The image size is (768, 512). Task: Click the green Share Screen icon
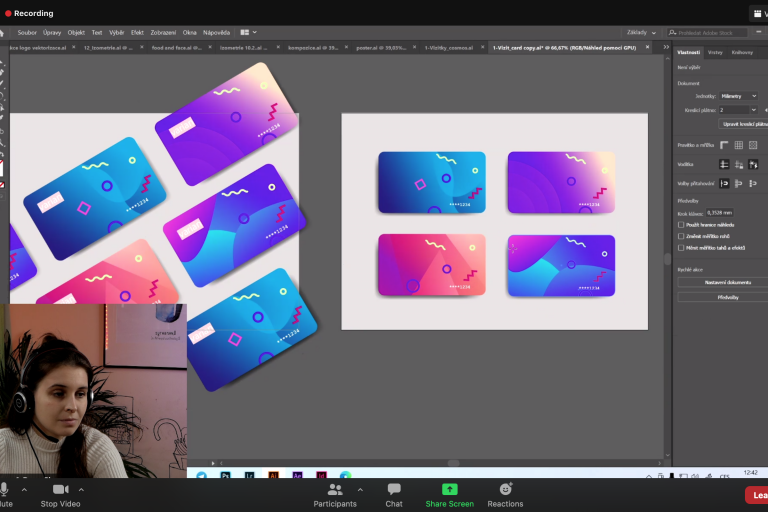pos(449,489)
